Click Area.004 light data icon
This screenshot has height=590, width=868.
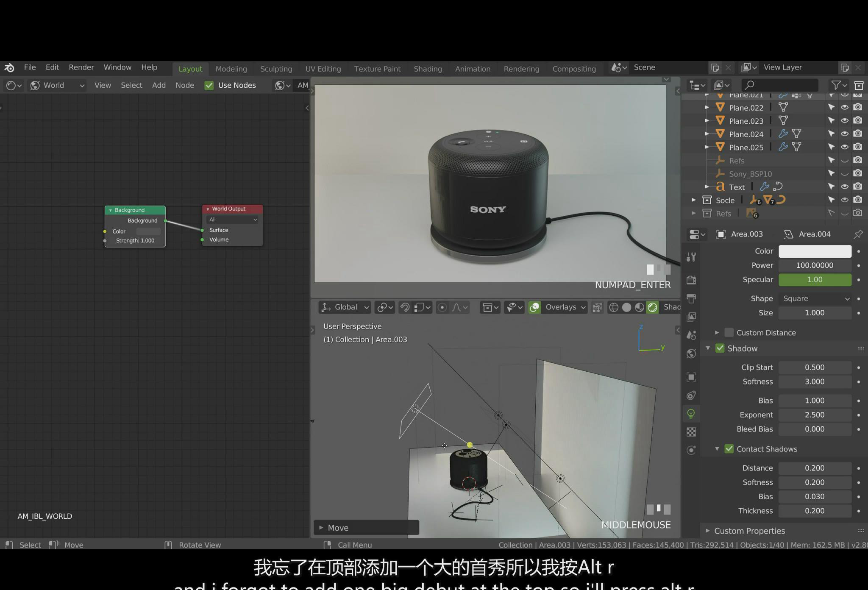click(x=788, y=234)
